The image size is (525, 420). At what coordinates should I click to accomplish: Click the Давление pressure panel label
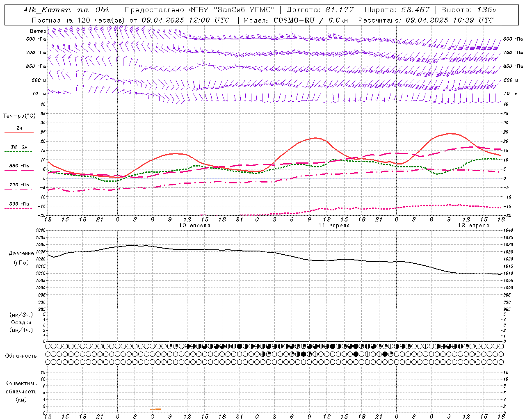[x=21, y=253]
